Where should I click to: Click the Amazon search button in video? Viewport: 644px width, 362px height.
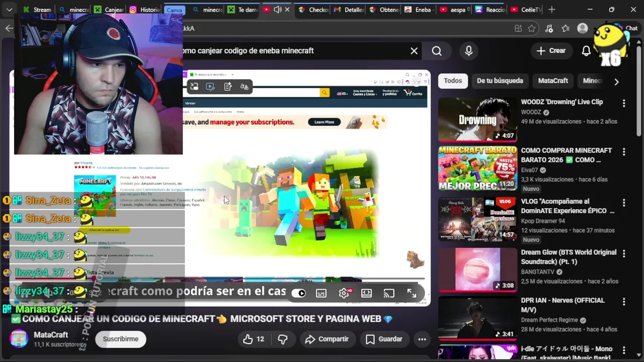click(325, 93)
